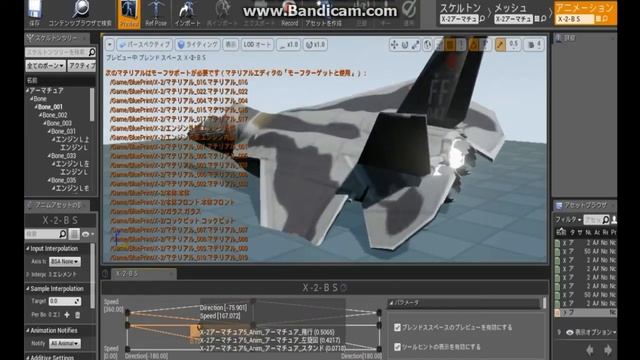
Task: Click the x1.0 playback speed button
Action: [289, 44]
